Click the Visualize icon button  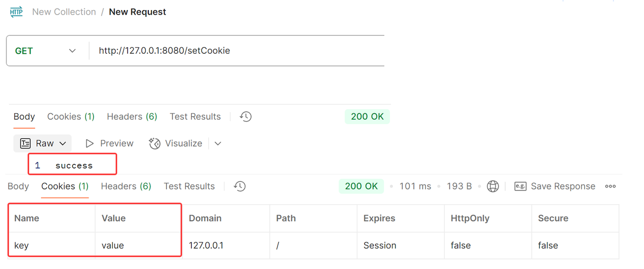[154, 144]
